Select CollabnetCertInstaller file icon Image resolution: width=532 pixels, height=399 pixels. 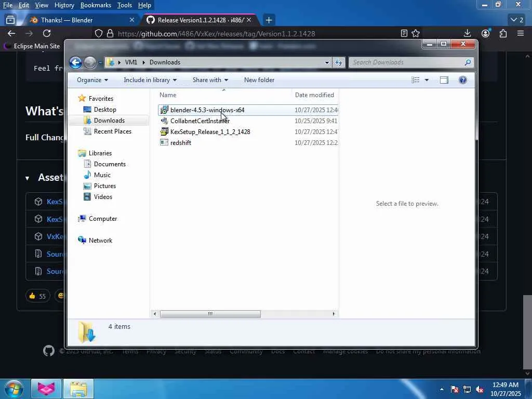pos(164,121)
